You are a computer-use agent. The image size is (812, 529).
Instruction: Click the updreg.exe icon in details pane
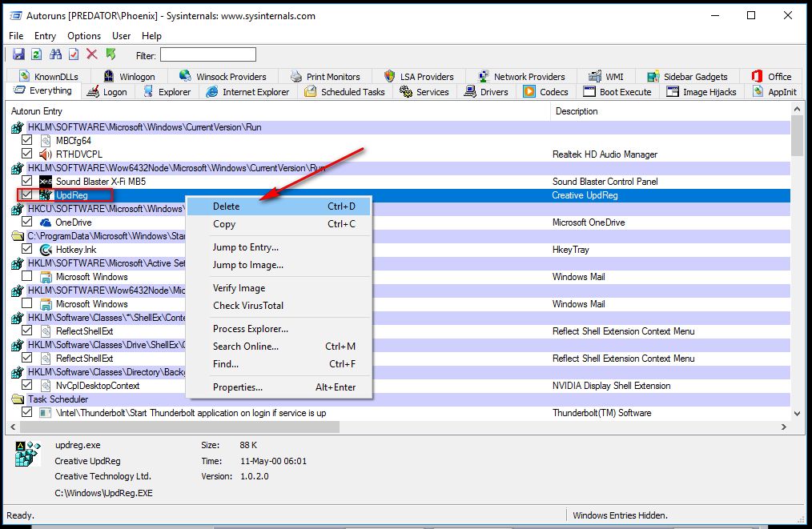coord(27,454)
